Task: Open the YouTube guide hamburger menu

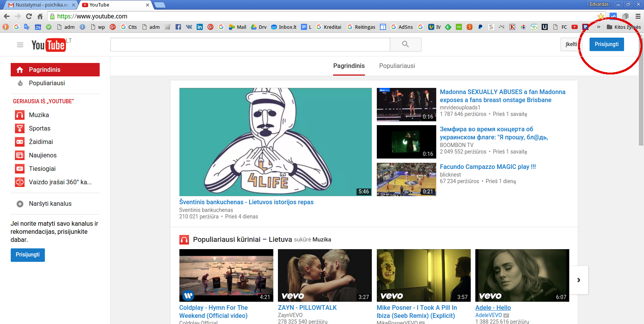Action: tap(20, 45)
